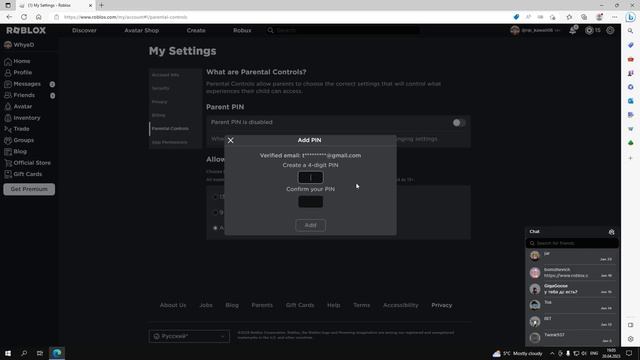
Task: Open Avatar Shop in top navigation
Action: pyautogui.click(x=142, y=31)
